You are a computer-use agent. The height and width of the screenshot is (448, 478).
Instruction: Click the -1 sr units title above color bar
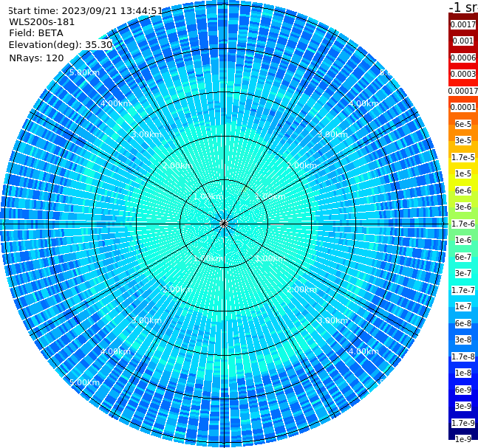point(464,7)
